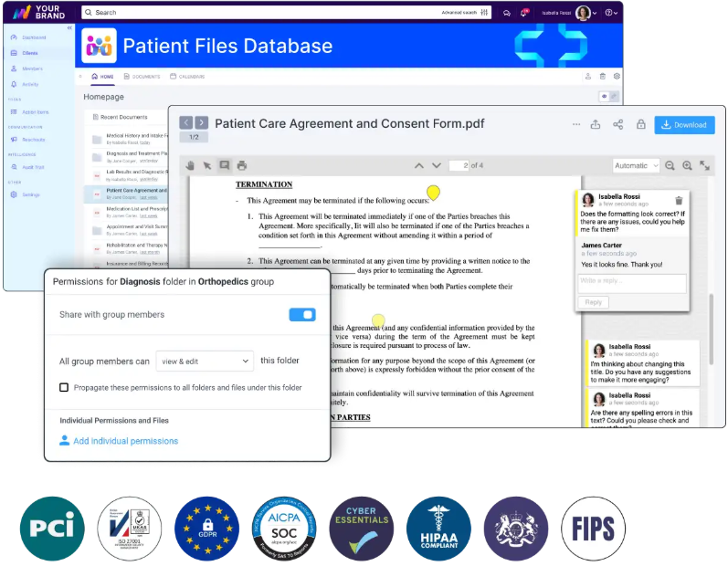Viewport: 728px width, 566px height.
Task: Click the Write a reply text box
Action: click(632, 284)
